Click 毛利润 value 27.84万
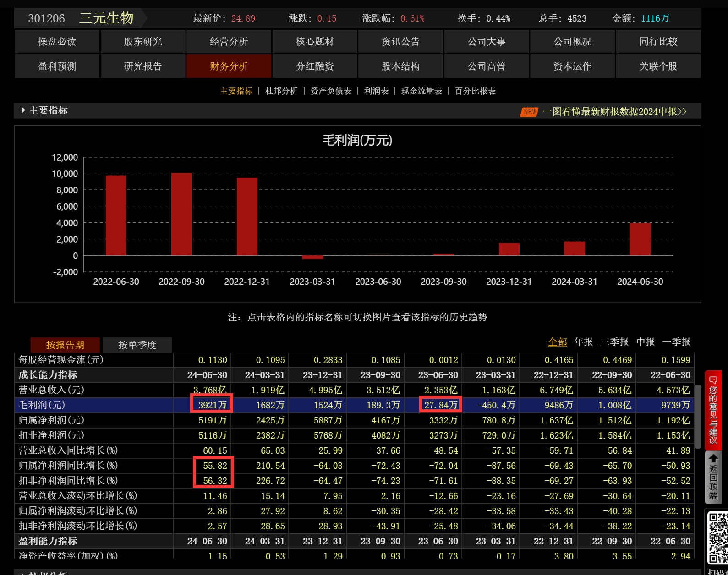This screenshot has height=575, width=728. click(x=441, y=405)
